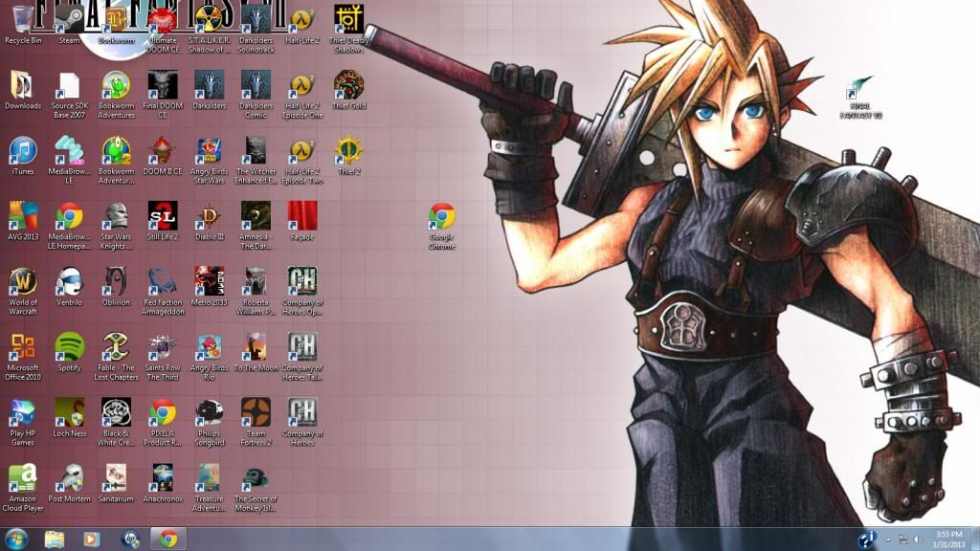Select the Downloads folder on the desktop
980x551 pixels.
tap(23, 85)
